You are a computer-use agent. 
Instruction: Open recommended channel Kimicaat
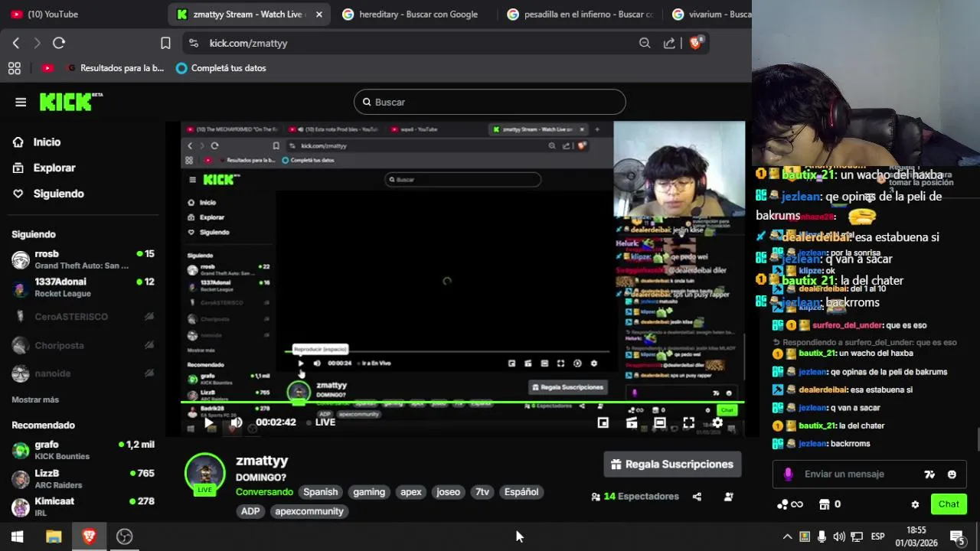(83, 507)
